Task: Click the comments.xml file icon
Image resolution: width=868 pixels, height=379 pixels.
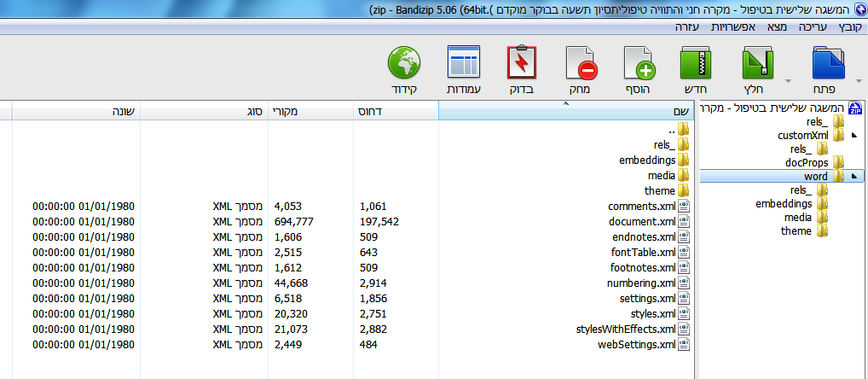Action: click(684, 207)
